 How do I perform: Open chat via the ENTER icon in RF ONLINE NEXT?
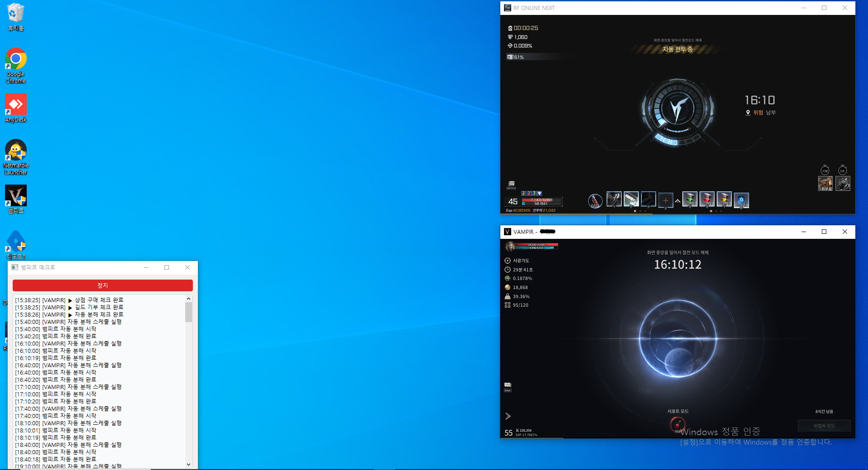pos(511,184)
